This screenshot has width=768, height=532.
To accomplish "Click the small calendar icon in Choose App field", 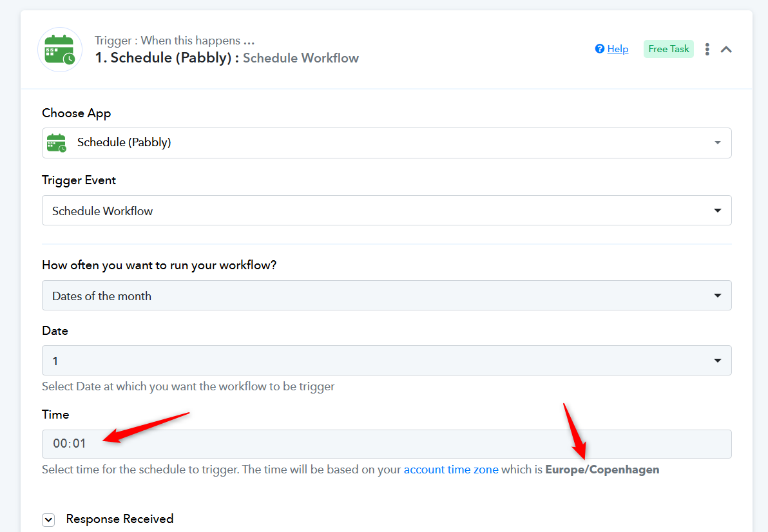I will [57, 143].
